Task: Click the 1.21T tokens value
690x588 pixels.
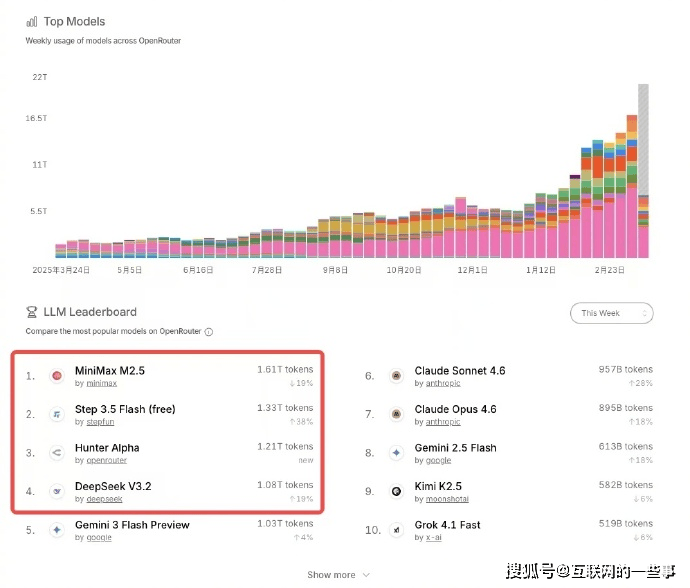Action: pos(285,446)
